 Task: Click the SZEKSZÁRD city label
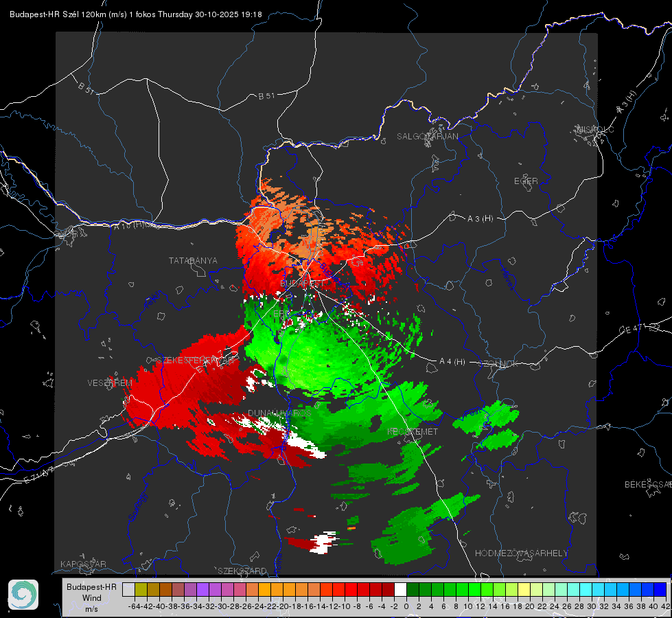pyautogui.click(x=242, y=571)
